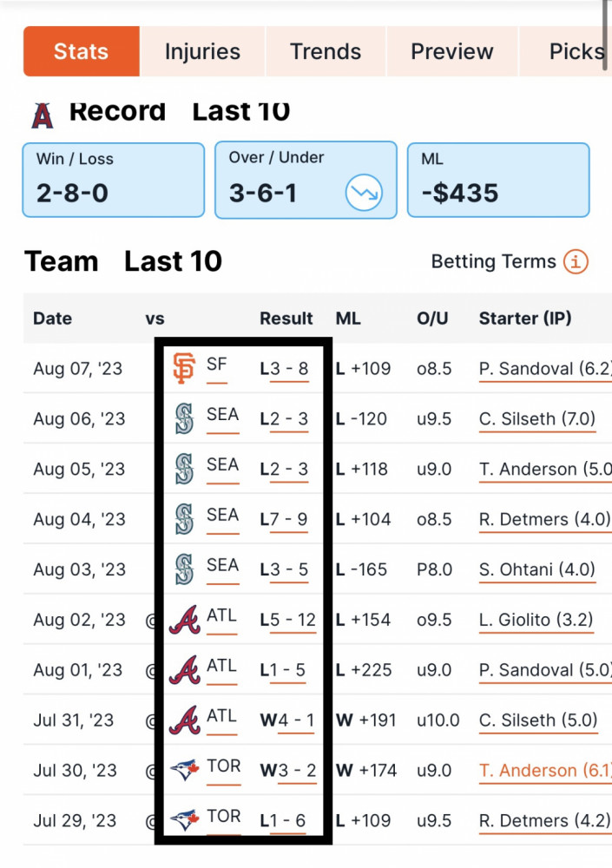Screen dimensions: 612x868
Task: Click the Betting Terms info icon
Action: coord(576,261)
